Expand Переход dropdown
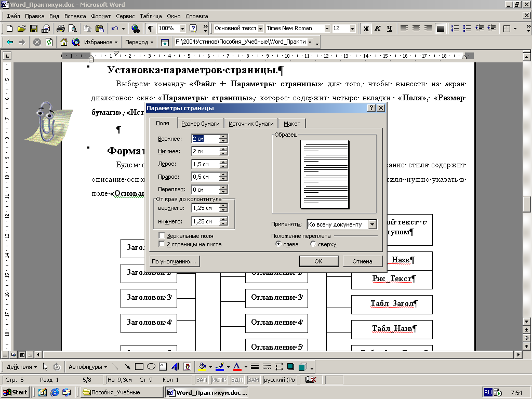Image resolution: width=532 pixels, height=399 pixels. tap(139, 42)
